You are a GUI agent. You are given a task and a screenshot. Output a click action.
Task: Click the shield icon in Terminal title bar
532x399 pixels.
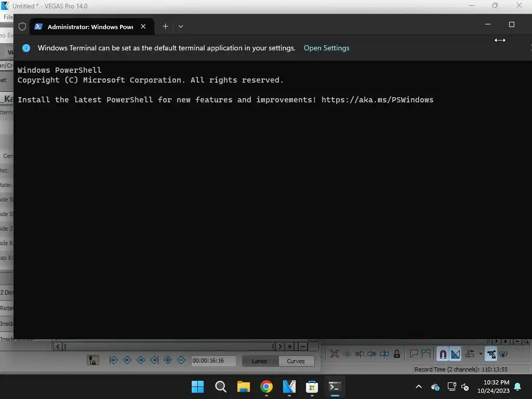(x=22, y=26)
